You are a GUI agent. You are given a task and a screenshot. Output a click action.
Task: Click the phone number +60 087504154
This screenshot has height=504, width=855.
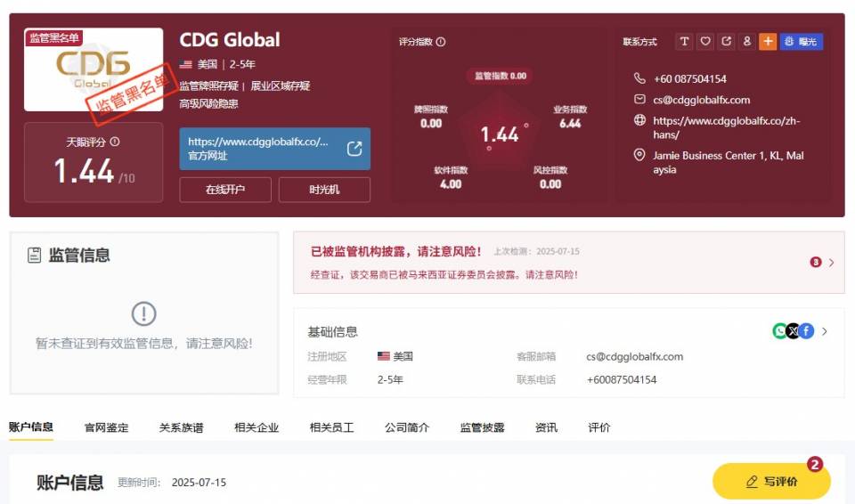(689, 79)
